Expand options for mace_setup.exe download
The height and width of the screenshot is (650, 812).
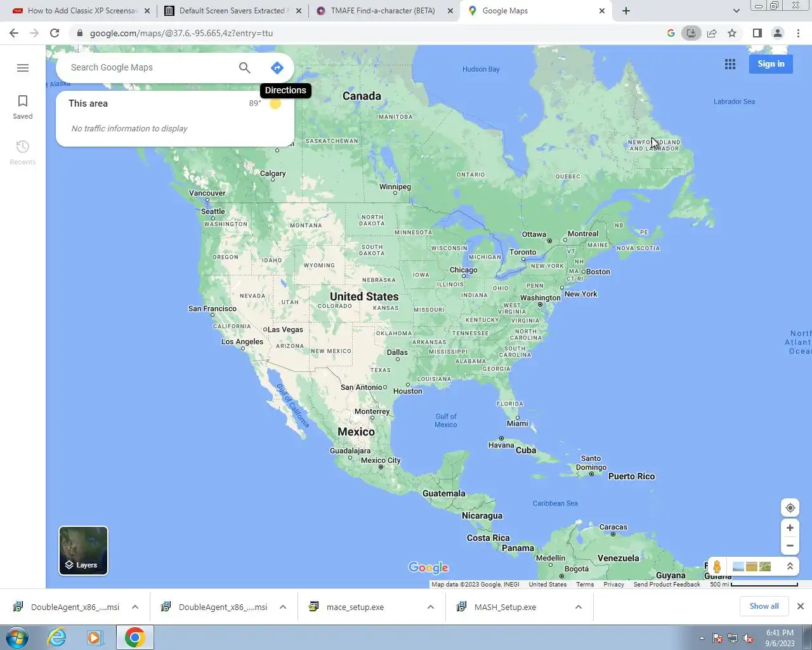[431, 607]
